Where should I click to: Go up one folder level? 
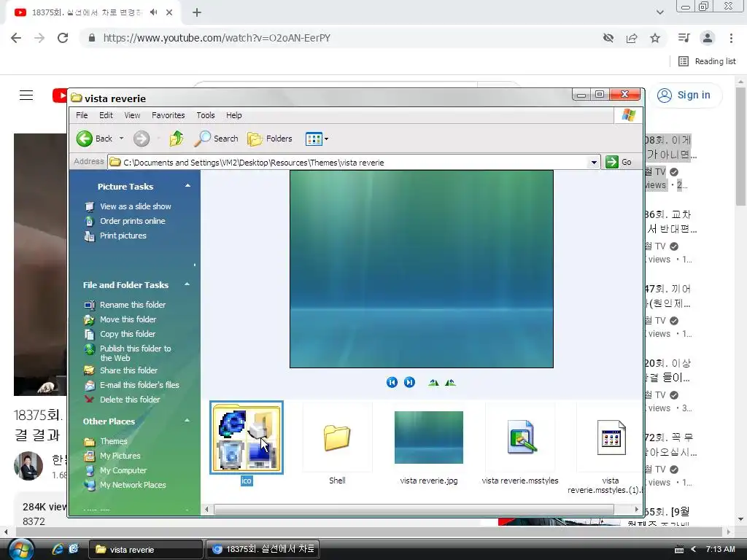pyautogui.click(x=177, y=139)
